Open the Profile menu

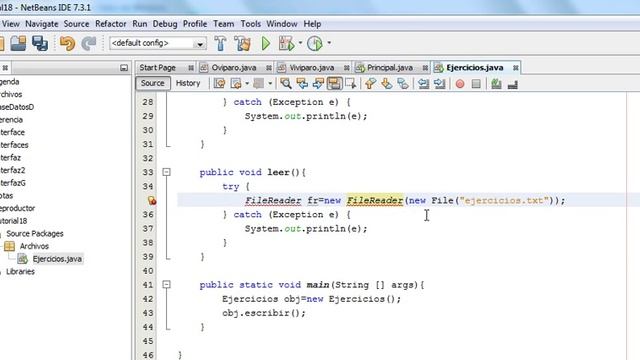[x=195, y=24]
